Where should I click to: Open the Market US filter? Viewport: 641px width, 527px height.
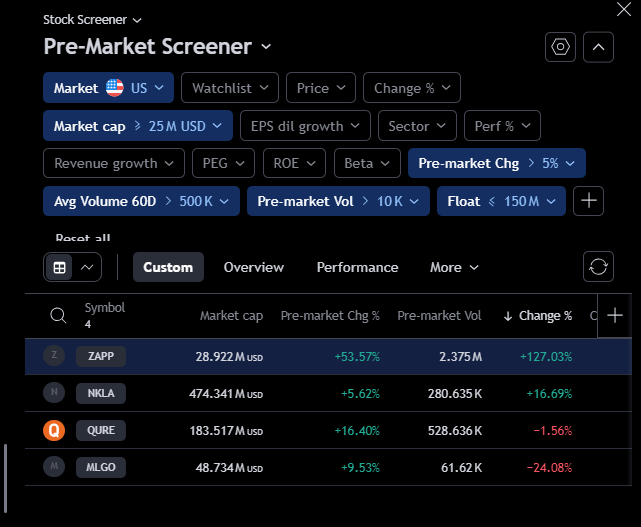[108, 87]
